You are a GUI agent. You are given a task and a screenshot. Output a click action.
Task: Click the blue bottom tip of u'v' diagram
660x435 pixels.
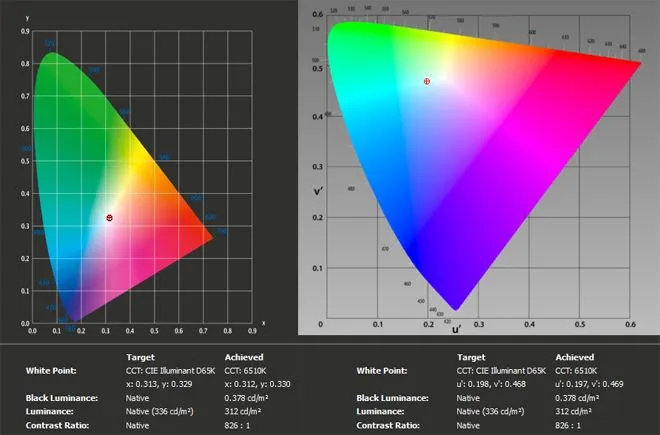(x=456, y=307)
